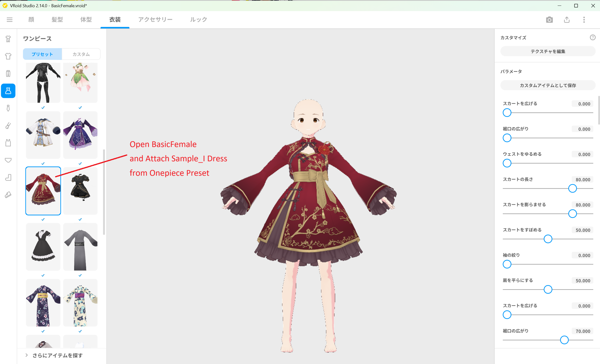Expand さらにアイテムを探す section
The width and height of the screenshot is (600, 364).
54,355
